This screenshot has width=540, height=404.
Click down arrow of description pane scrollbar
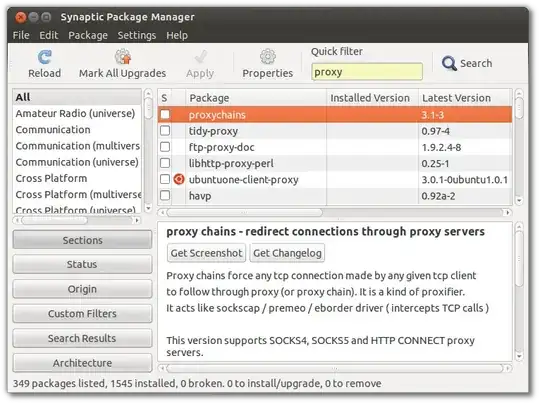tap(519, 356)
